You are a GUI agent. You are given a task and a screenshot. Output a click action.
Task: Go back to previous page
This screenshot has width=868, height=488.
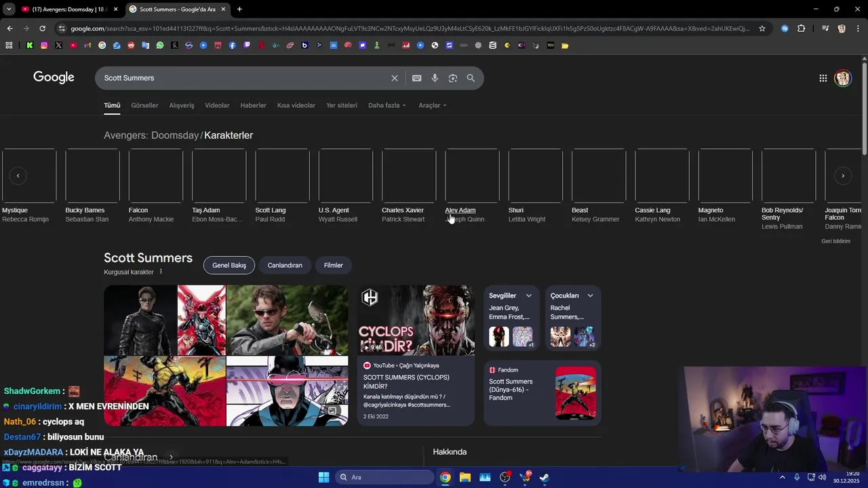[x=9, y=28]
